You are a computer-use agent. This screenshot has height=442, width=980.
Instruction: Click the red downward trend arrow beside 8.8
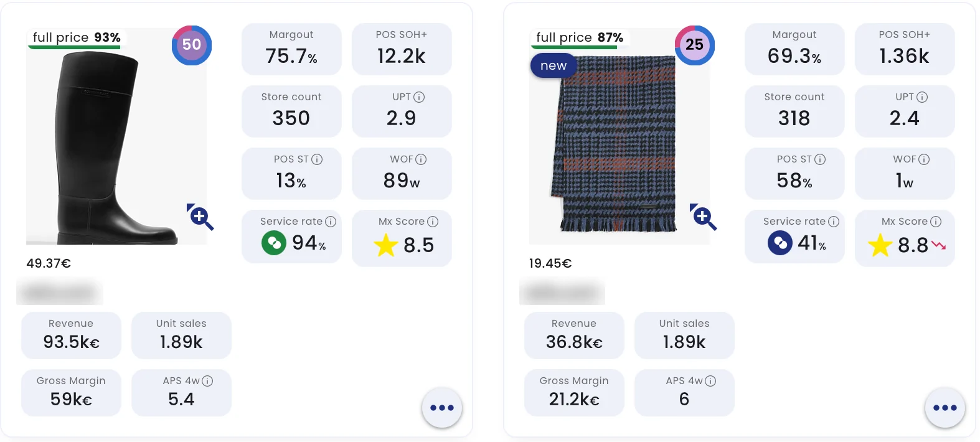click(939, 245)
